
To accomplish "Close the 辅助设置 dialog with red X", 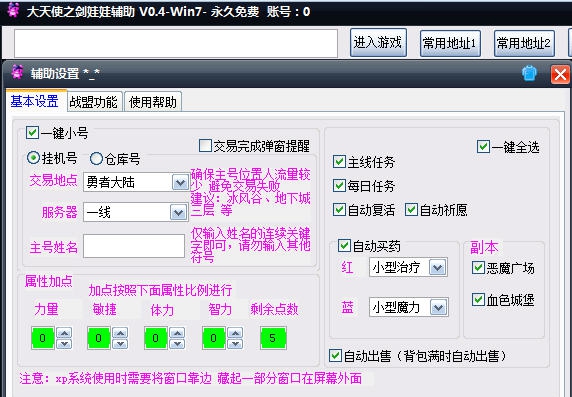I will (560, 74).
